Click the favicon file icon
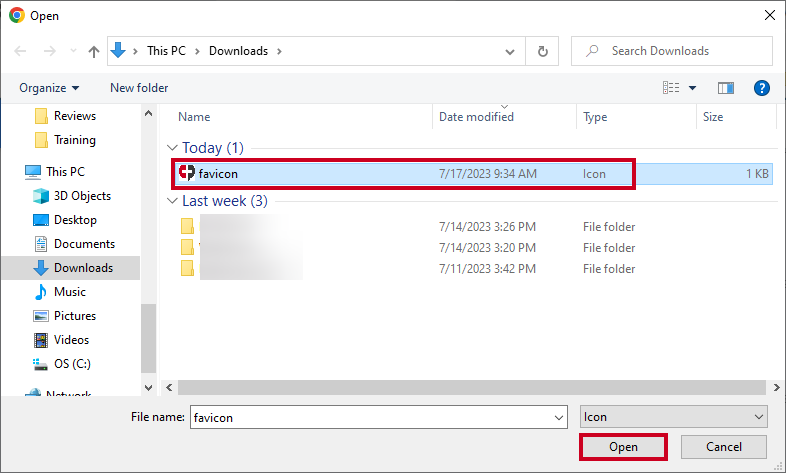The height and width of the screenshot is (473, 786). pyautogui.click(x=187, y=173)
